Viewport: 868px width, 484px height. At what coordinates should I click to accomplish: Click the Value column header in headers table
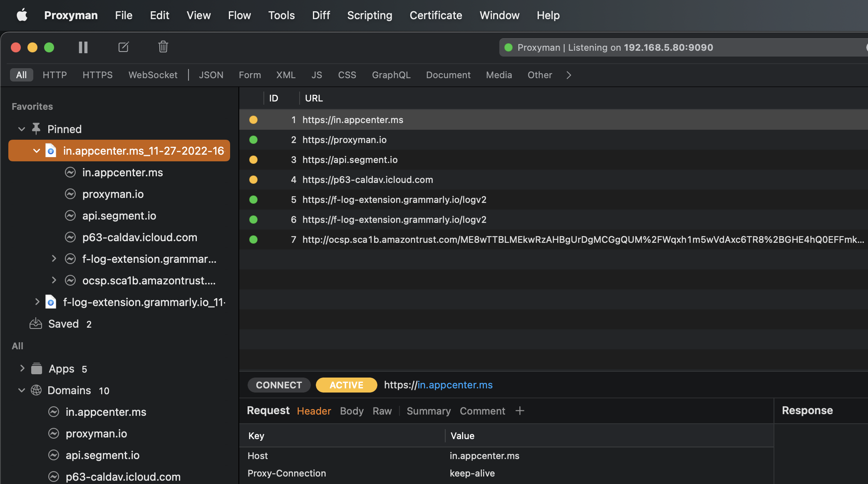[x=462, y=436]
